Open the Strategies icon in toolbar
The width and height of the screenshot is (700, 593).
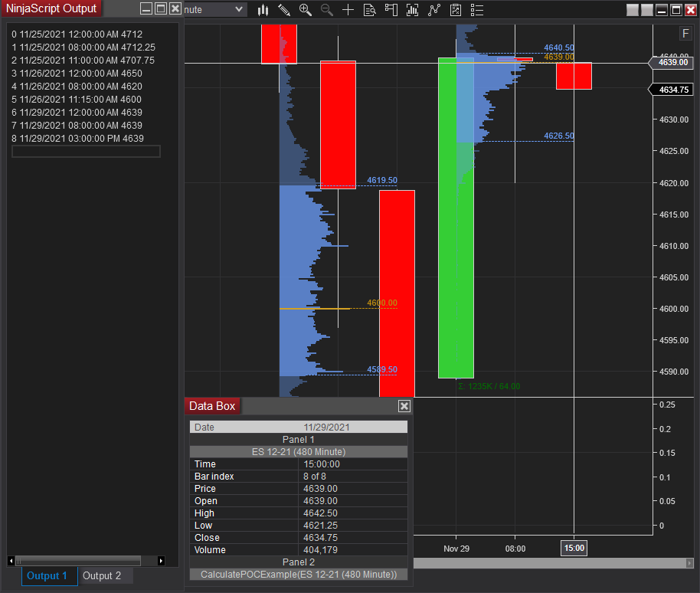click(456, 10)
